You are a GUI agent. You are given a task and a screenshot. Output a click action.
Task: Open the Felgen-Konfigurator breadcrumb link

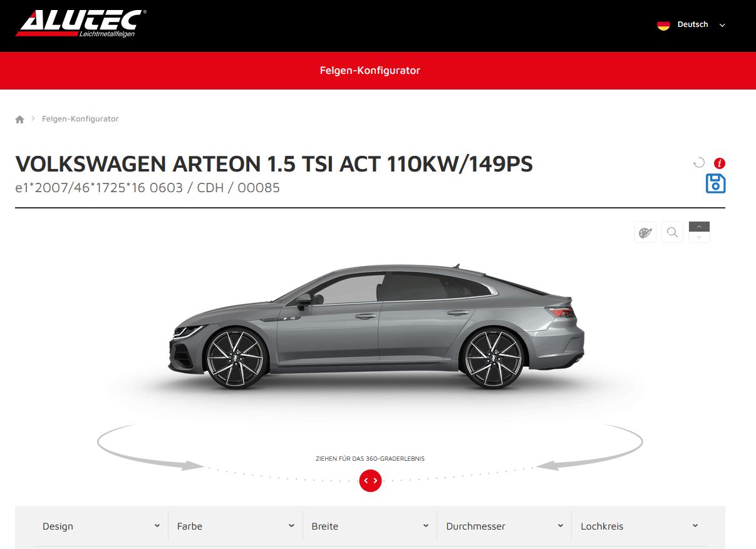click(80, 119)
